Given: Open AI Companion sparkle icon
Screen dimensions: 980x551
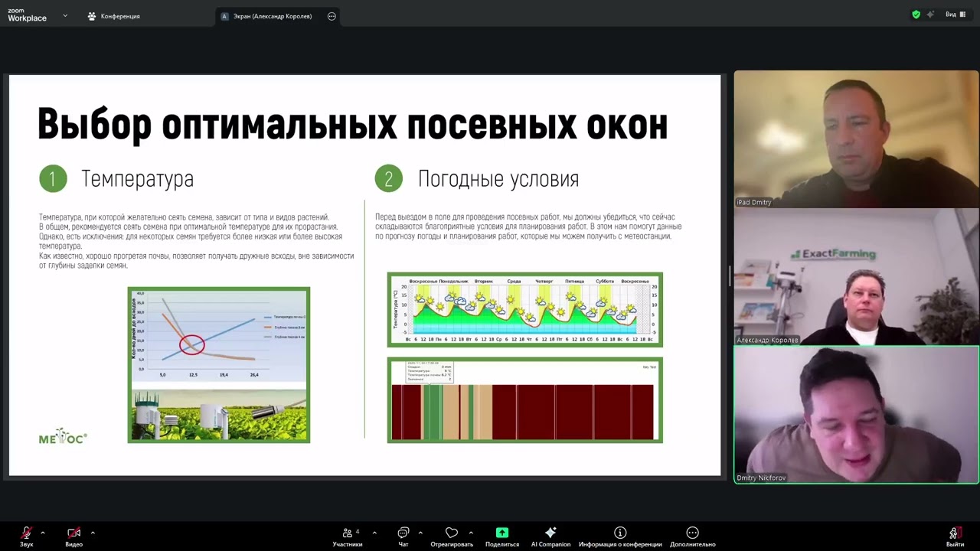Looking at the screenshot, I should [x=550, y=533].
